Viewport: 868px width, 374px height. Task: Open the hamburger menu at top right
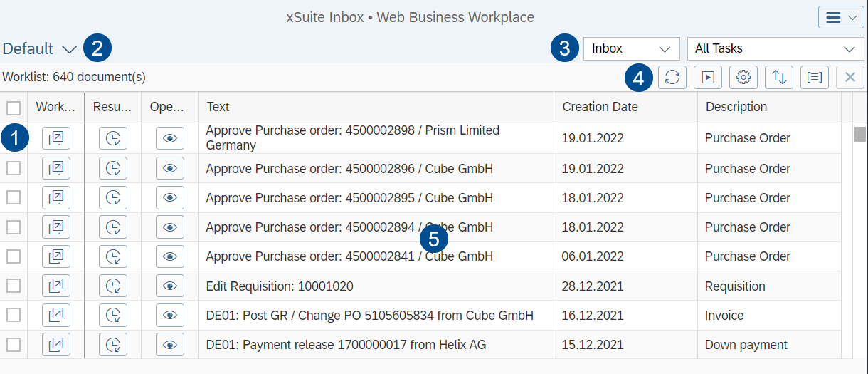click(841, 18)
